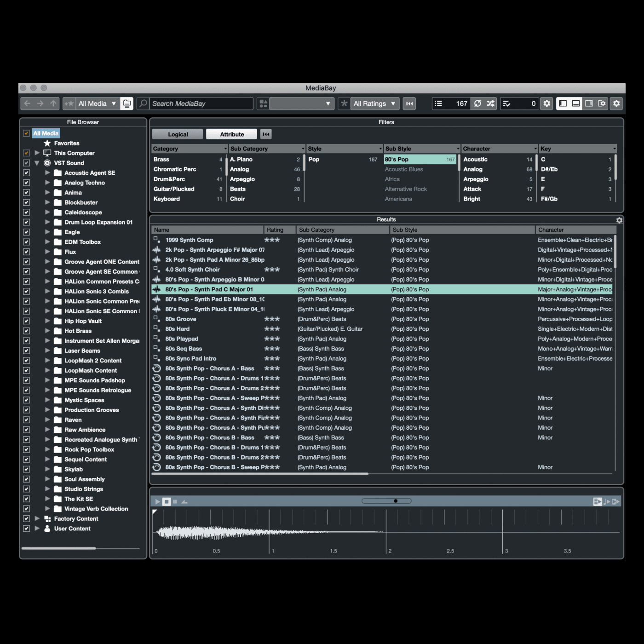
Task: Expand This Computer tree node
Action: click(37, 153)
